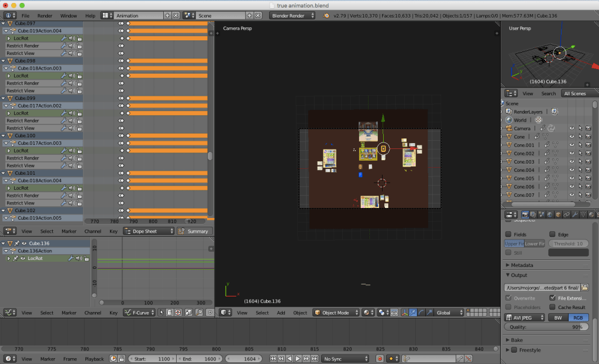Open the viewport shading selector
Image resolution: width=599 pixels, height=364 pixels.
click(x=369, y=313)
